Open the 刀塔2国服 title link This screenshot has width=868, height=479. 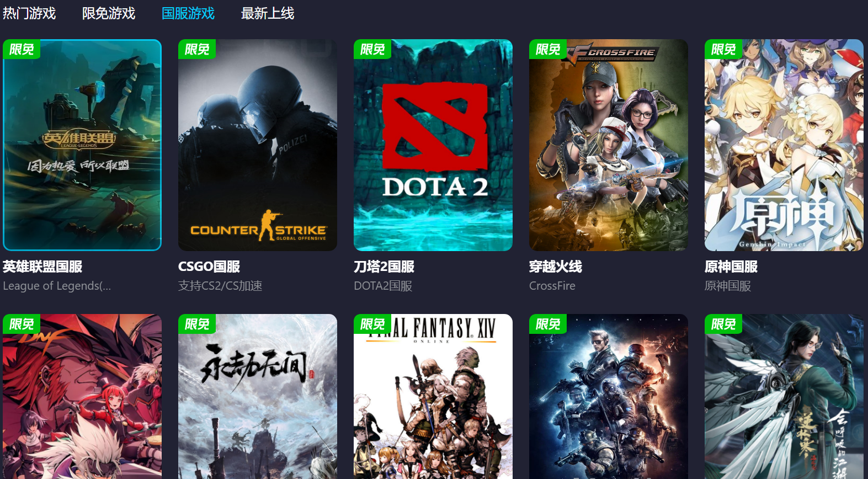coord(384,267)
